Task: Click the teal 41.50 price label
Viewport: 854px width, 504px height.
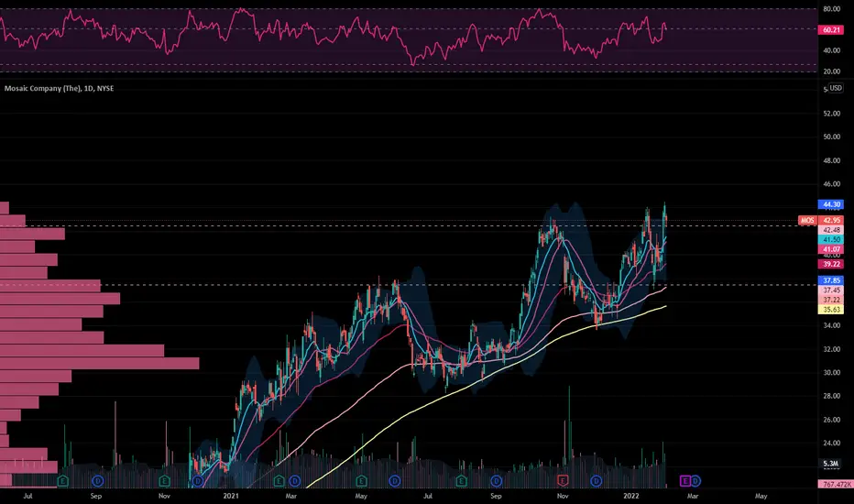Action: point(831,240)
